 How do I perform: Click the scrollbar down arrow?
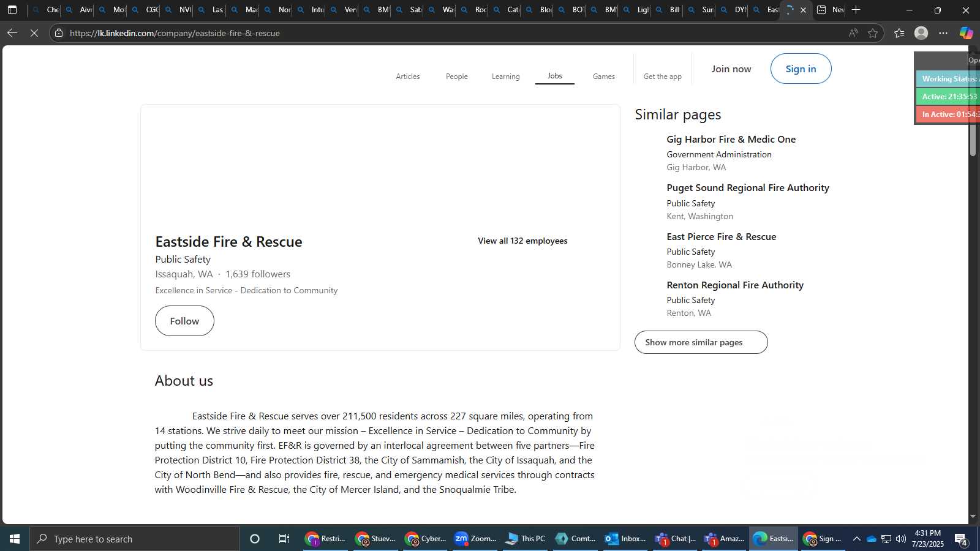[973, 517]
